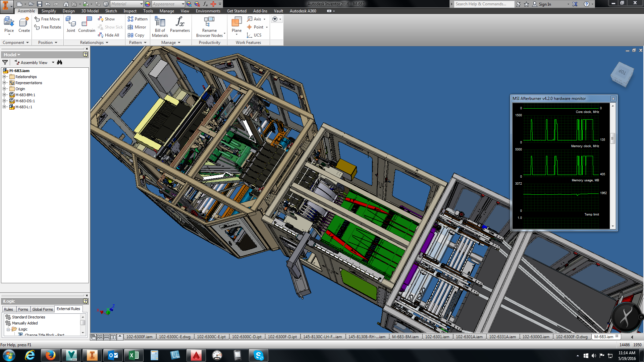Click the Search Help & Commands field
644x362 pixels.
(483, 4)
